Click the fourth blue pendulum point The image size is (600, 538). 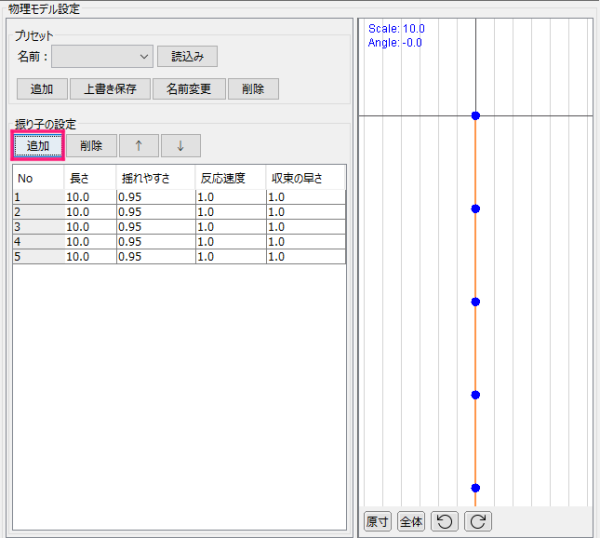[476, 395]
